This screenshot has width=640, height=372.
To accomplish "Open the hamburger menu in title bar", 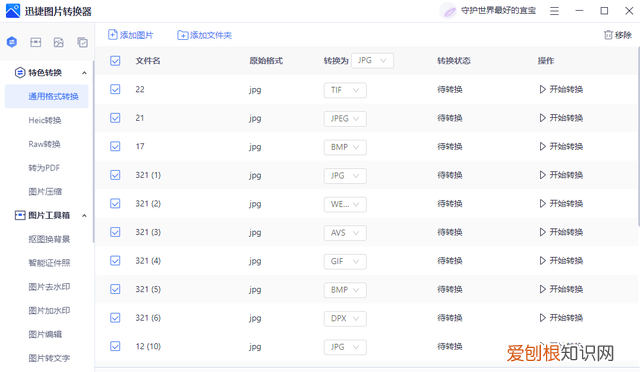I will 554,11.
